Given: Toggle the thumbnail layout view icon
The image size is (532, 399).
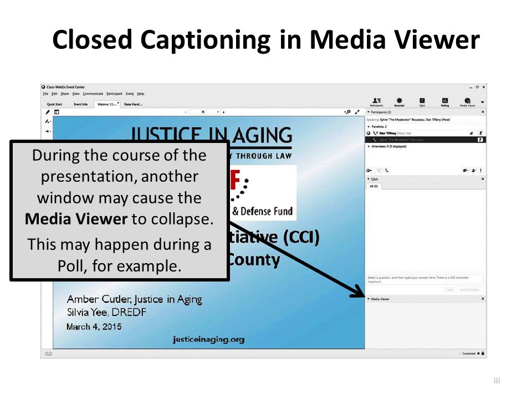Looking at the screenshot, I should point(57,112).
